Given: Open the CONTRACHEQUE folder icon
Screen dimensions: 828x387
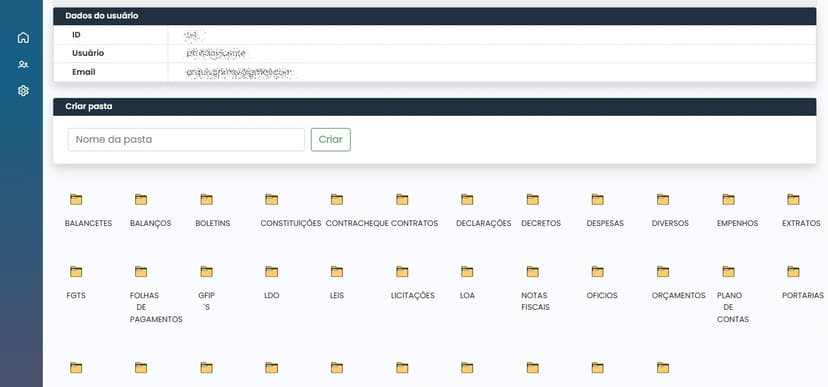Looking at the screenshot, I should click(x=337, y=200).
